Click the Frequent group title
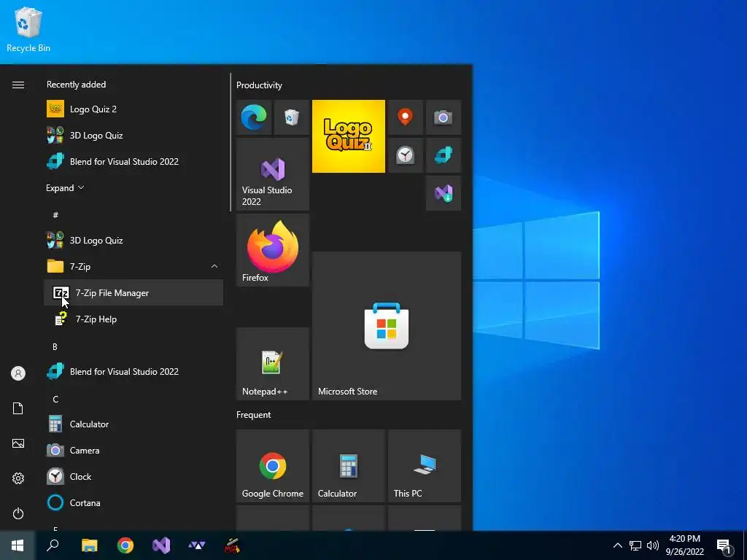This screenshot has height=560, width=747. [x=253, y=415]
